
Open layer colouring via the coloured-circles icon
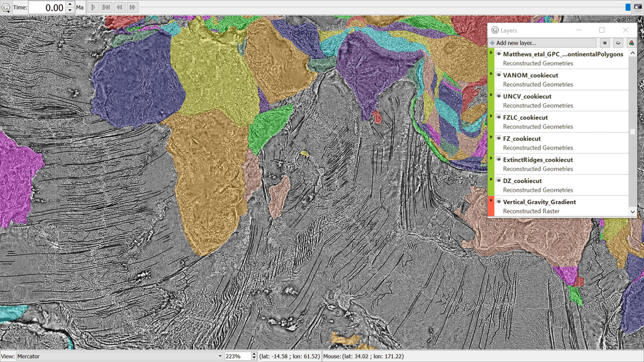[631, 43]
